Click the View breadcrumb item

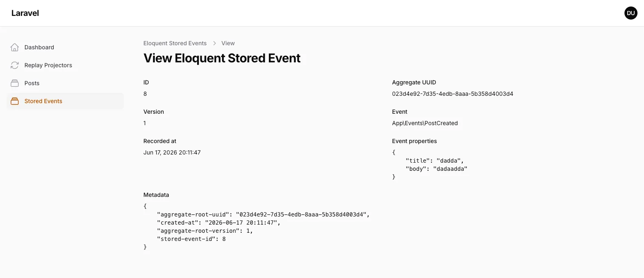(x=228, y=43)
